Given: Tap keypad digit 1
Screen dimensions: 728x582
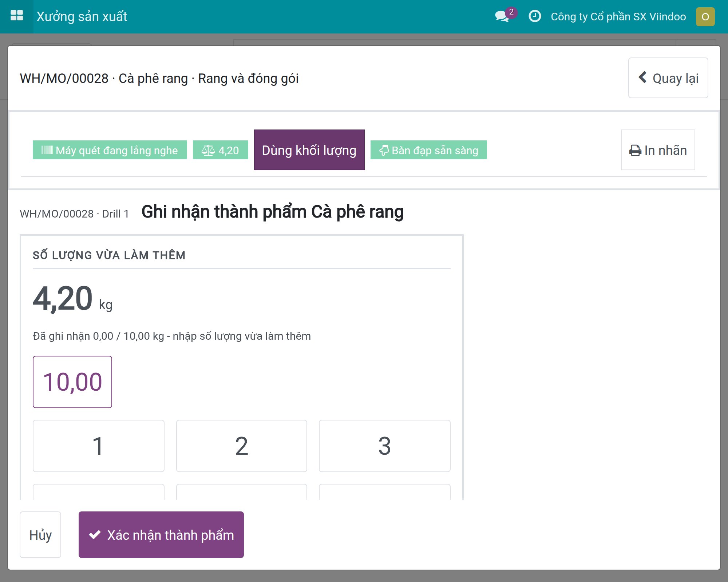Looking at the screenshot, I should tap(98, 446).
